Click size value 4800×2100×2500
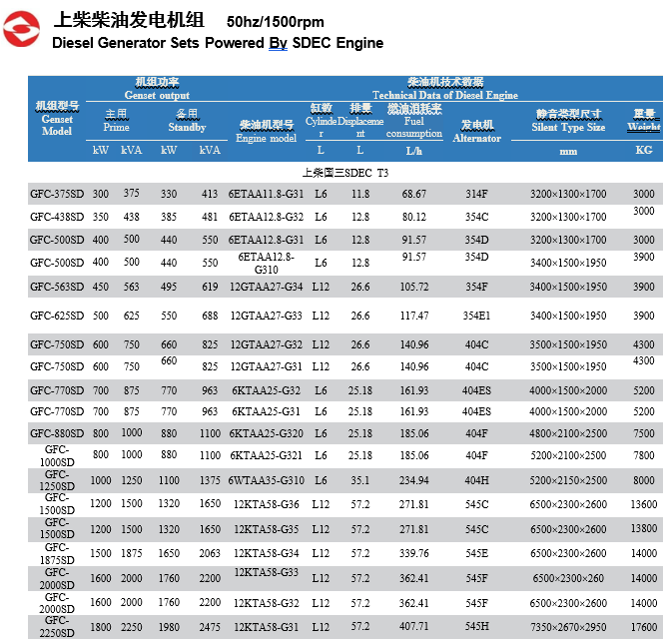Viewport: 667px width, 644px height. [x=568, y=433]
